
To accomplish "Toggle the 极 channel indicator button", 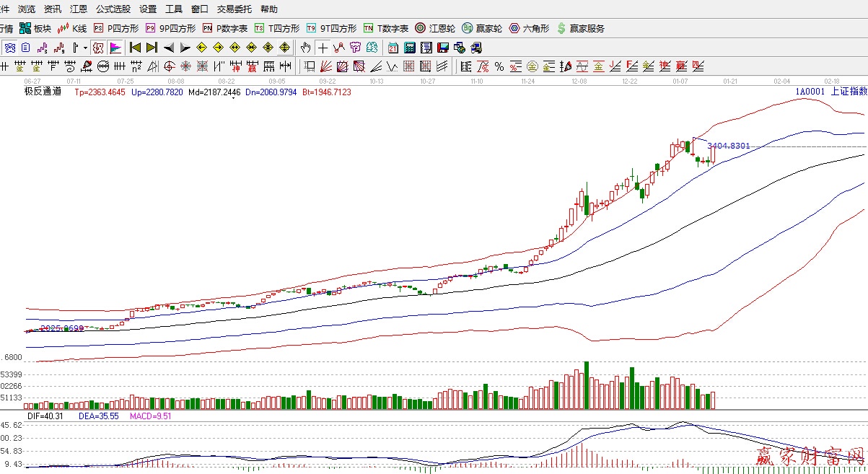I will 99,48.
